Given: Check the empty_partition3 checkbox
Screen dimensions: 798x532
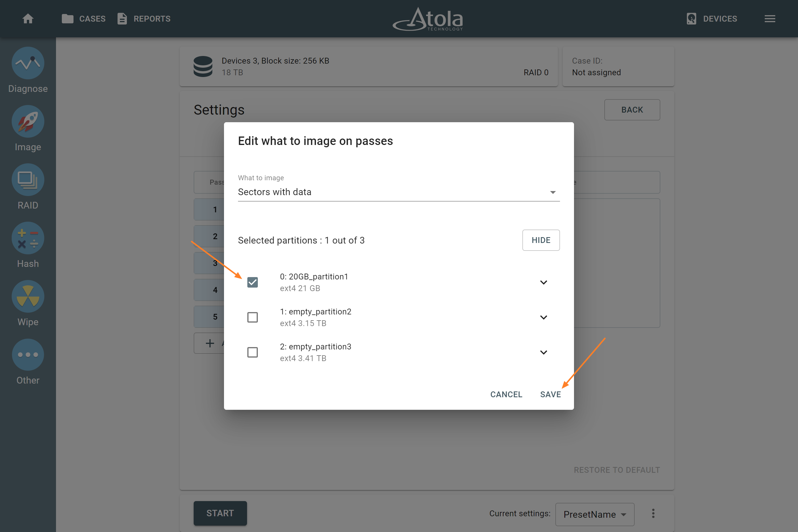Looking at the screenshot, I should click(252, 352).
